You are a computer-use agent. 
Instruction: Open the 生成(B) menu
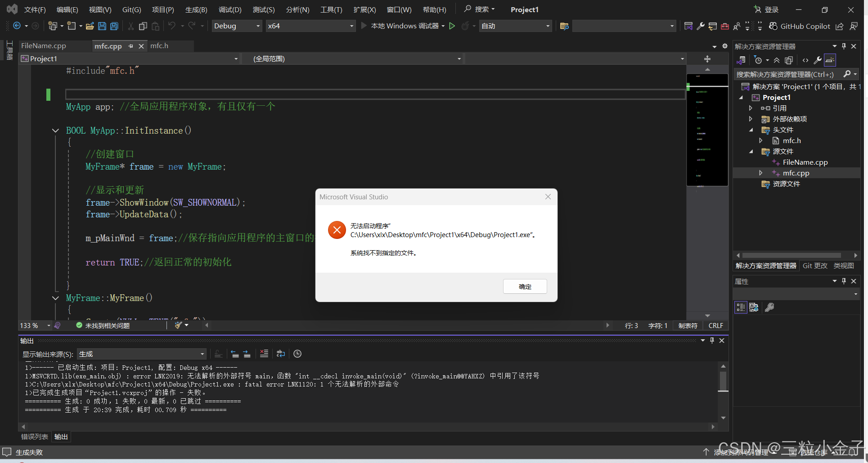tap(196, 9)
